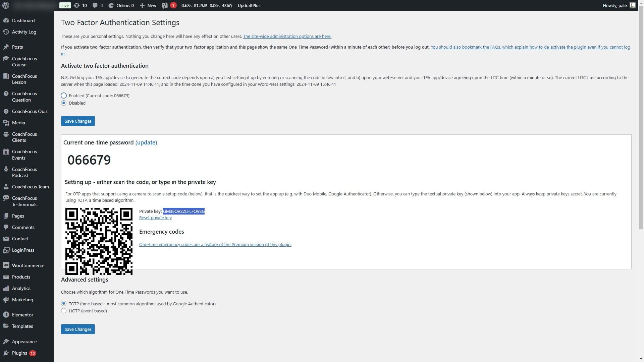Open WooCommerce from the sidebar
This screenshot has width=644, height=362.
pos(28,265)
